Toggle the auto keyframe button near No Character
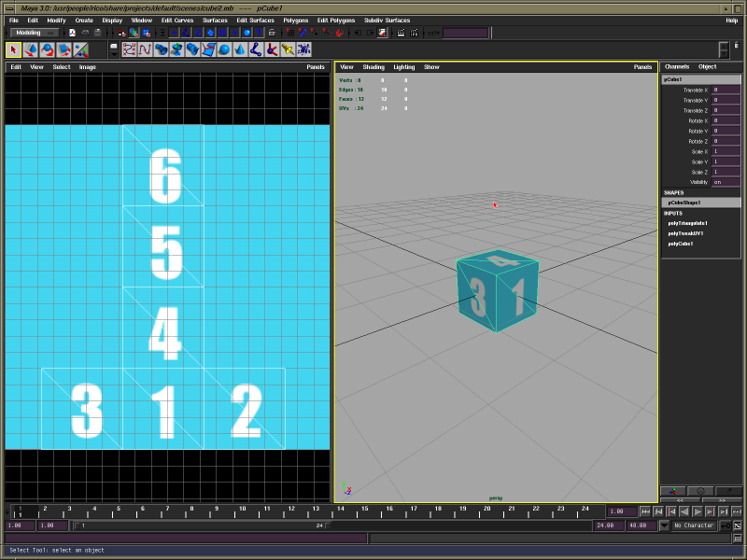This screenshot has width=747, height=560. point(725,525)
